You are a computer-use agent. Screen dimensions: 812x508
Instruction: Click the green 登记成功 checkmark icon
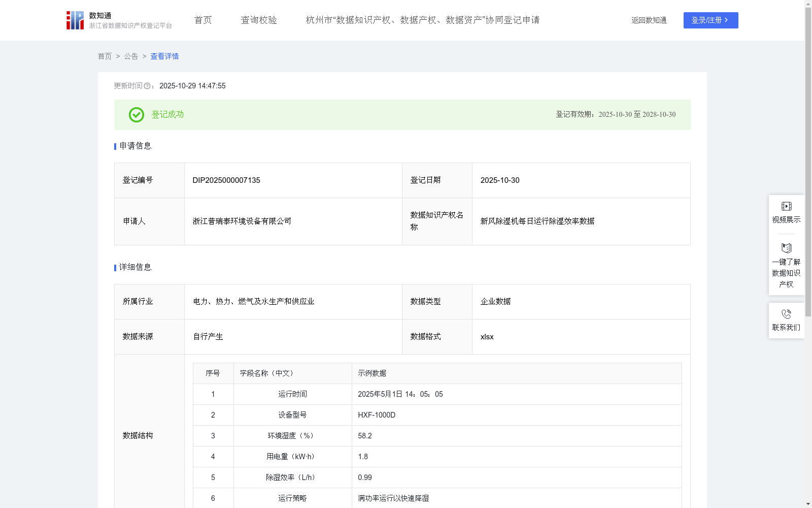click(x=136, y=115)
